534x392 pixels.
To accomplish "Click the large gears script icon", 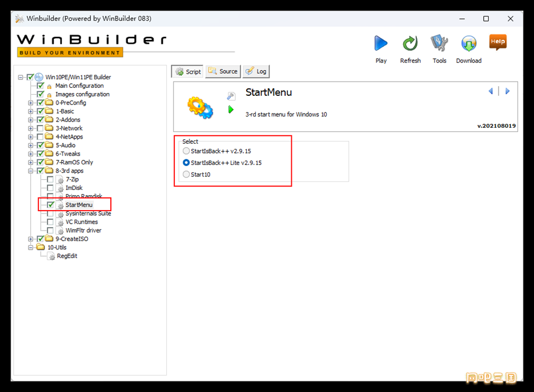I will (x=200, y=107).
